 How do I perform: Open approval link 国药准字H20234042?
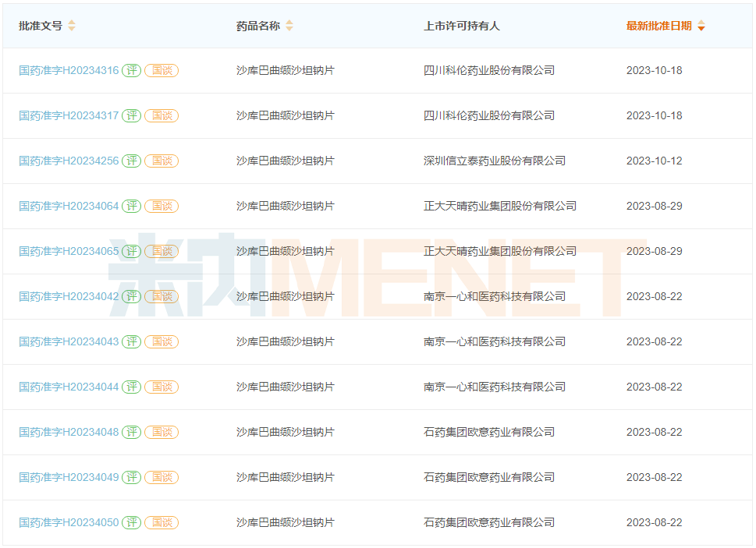[69, 297]
